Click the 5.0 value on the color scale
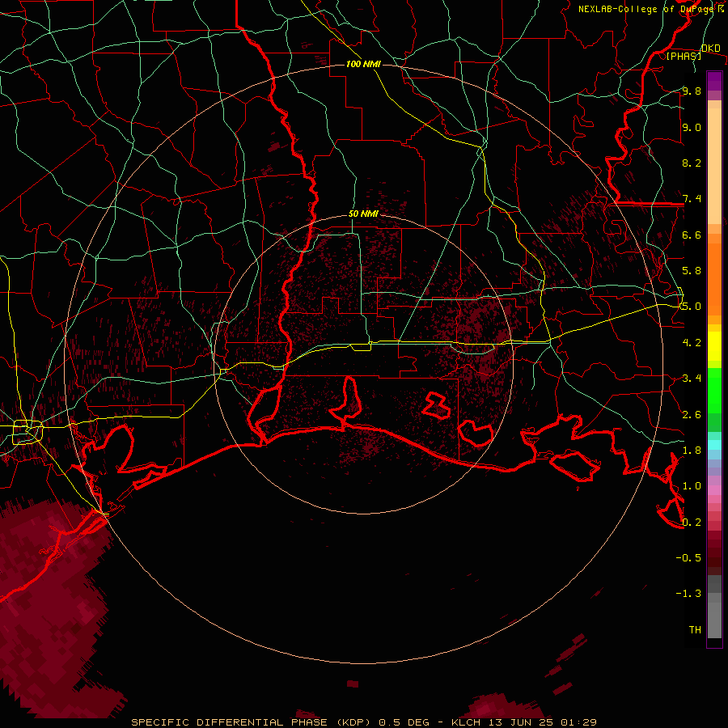 692,307
